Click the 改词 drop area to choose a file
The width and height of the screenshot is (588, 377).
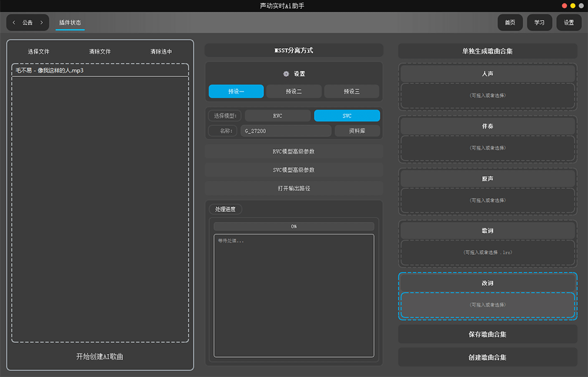tap(487, 305)
